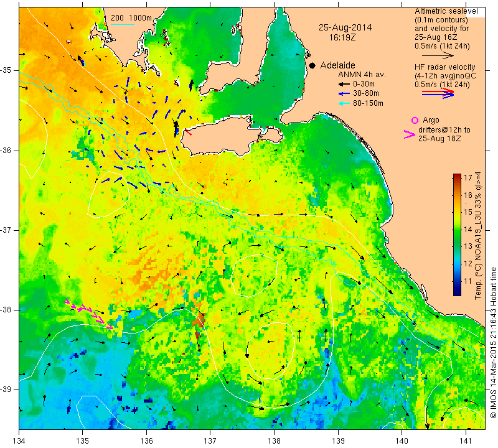Click the black Adelaide city marker dot

coord(312,65)
